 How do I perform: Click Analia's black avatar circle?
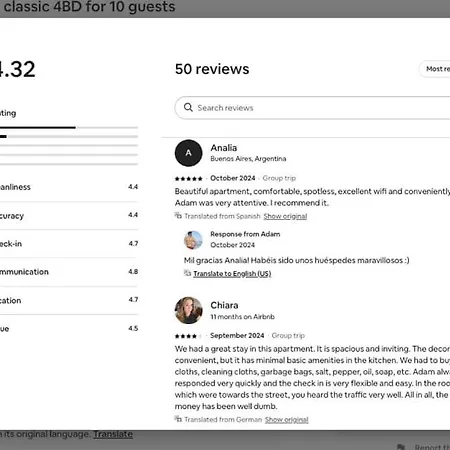coord(188,153)
